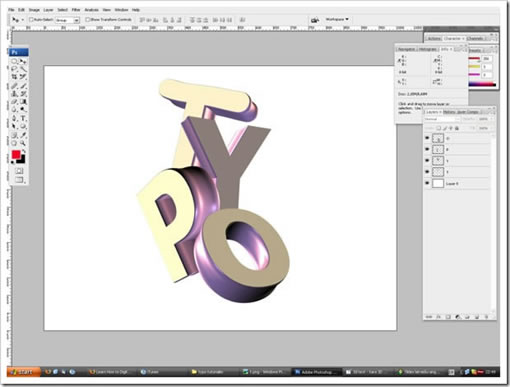Screen dimensions: 510x387
Task: Open the Filter menu
Action: [x=76, y=10]
